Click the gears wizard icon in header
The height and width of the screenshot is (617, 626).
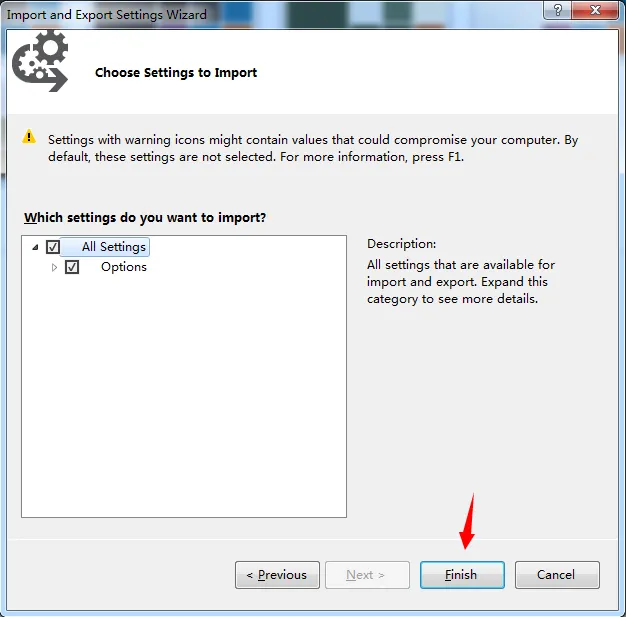tap(40, 61)
